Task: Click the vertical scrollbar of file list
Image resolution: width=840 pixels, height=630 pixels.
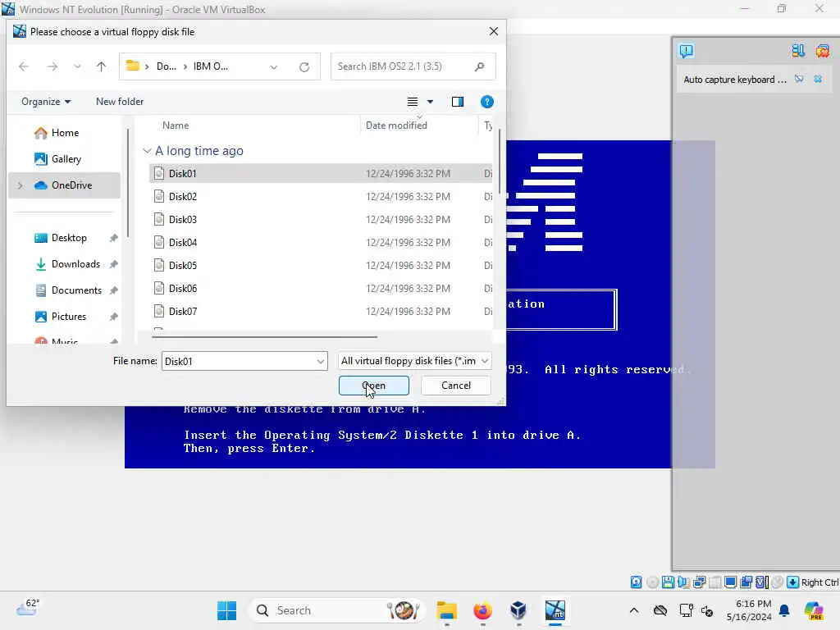Action: coord(500,161)
